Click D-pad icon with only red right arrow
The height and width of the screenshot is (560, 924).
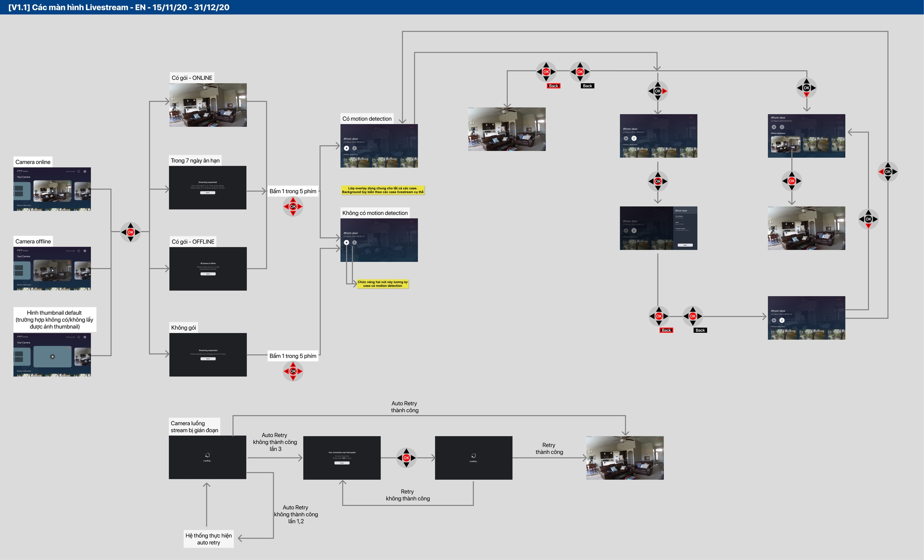658,91
